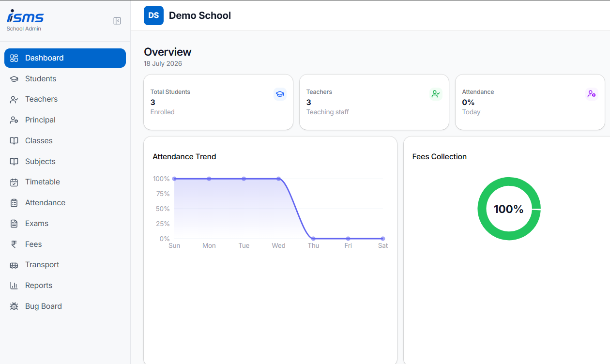Click the Students graduation cap icon
610x364 pixels.
coord(14,79)
